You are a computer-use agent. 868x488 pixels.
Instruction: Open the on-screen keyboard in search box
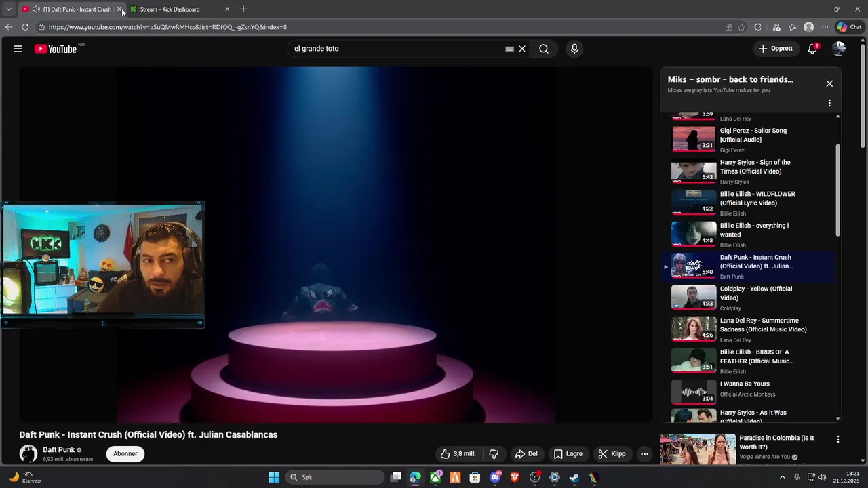[509, 49]
